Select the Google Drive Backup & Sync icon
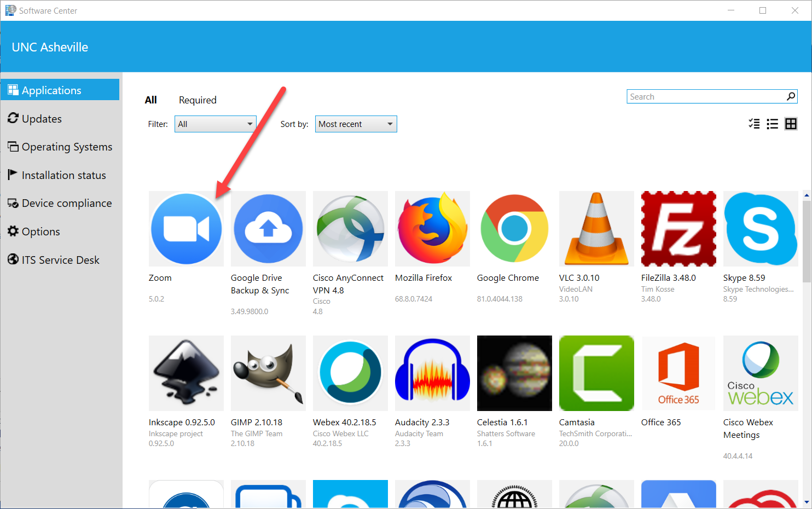The width and height of the screenshot is (812, 509). 268,229
